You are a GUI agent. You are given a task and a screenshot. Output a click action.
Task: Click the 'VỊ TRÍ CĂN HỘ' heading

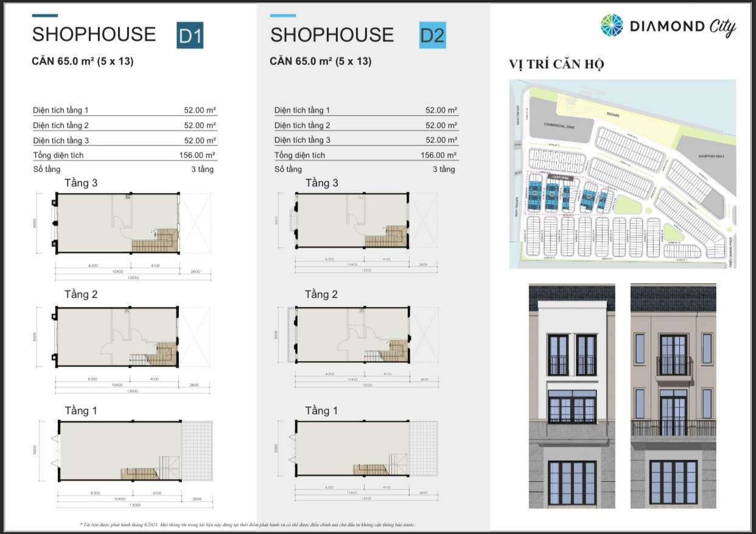[556, 65]
